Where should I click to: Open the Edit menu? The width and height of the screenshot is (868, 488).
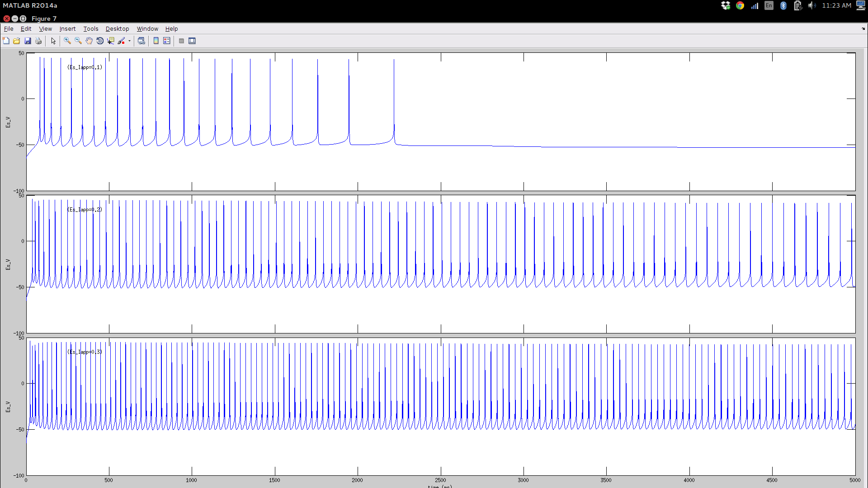26,28
